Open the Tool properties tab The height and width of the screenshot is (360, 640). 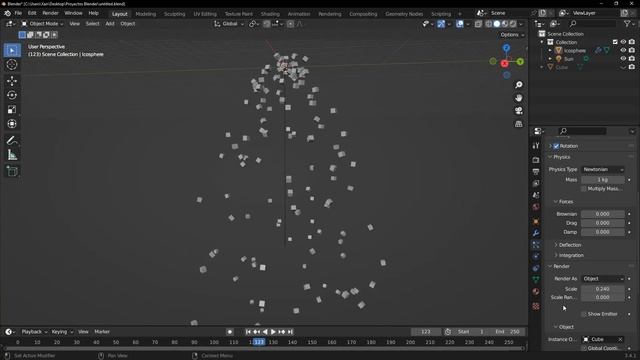tap(536, 146)
